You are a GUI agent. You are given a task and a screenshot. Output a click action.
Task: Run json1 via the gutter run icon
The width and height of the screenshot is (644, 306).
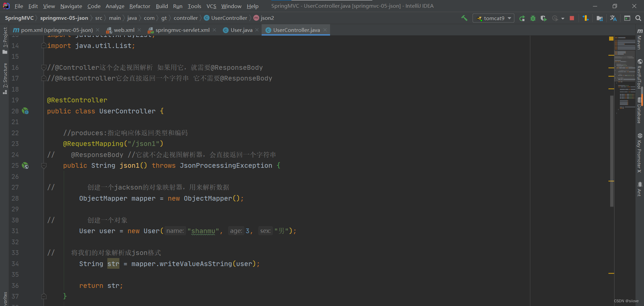(25, 165)
